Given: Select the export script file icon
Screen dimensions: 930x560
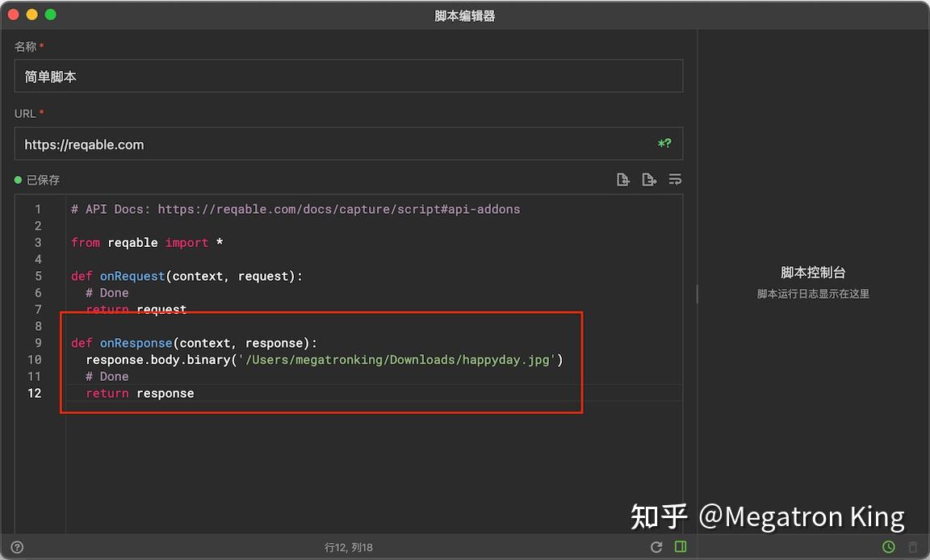Looking at the screenshot, I should click(x=649, y=179).
